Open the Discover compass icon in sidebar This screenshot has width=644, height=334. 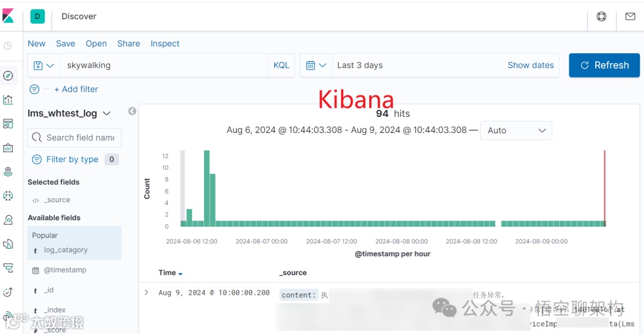[x=8, y=76]
